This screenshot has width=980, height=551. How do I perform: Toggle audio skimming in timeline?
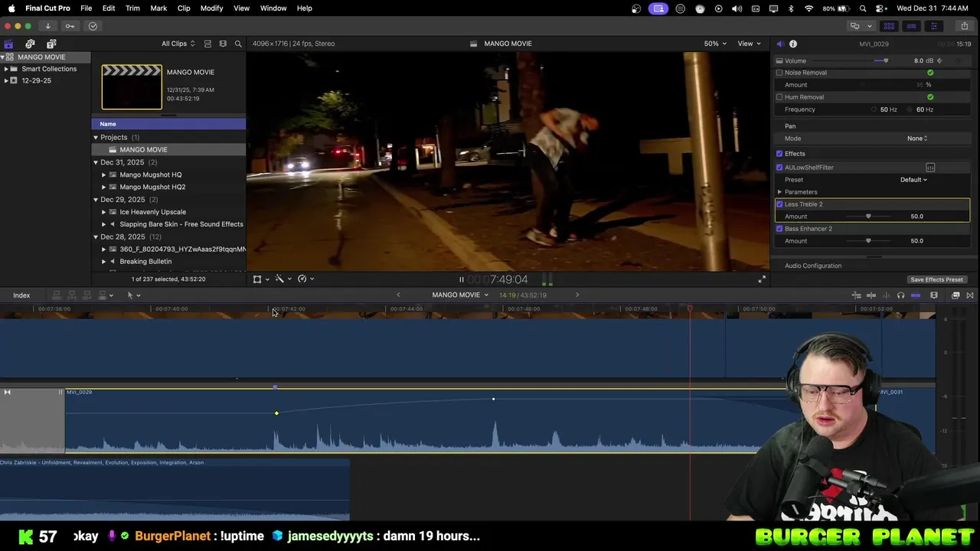(886, 295)
